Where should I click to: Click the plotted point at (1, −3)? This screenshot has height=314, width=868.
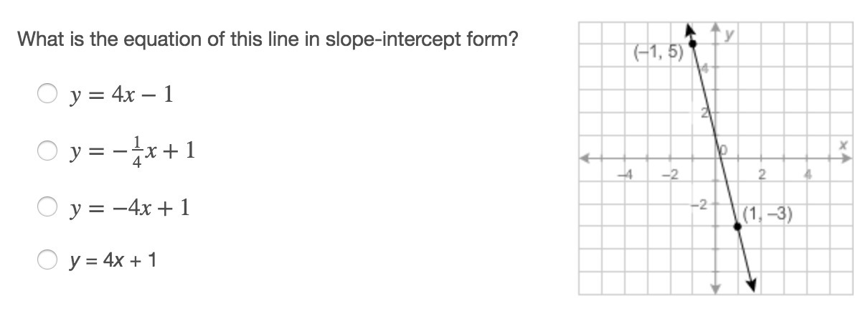point(737,226)
